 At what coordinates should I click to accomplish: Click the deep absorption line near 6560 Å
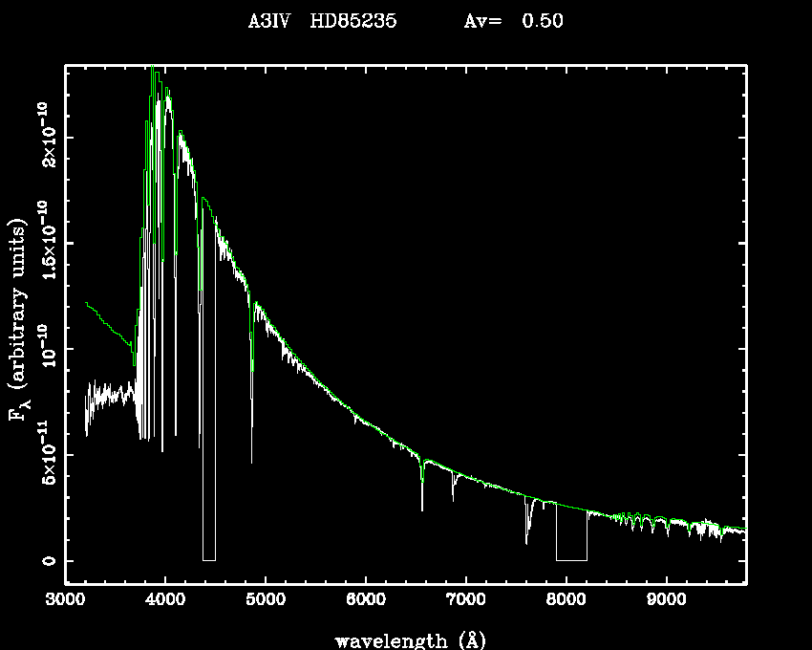pos(422,492)
